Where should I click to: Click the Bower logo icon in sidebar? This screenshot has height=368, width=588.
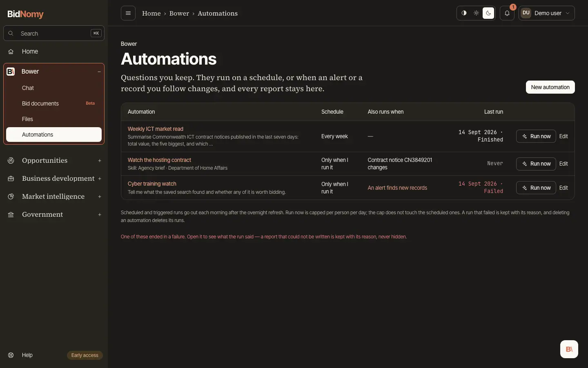(x=11, y=72)
